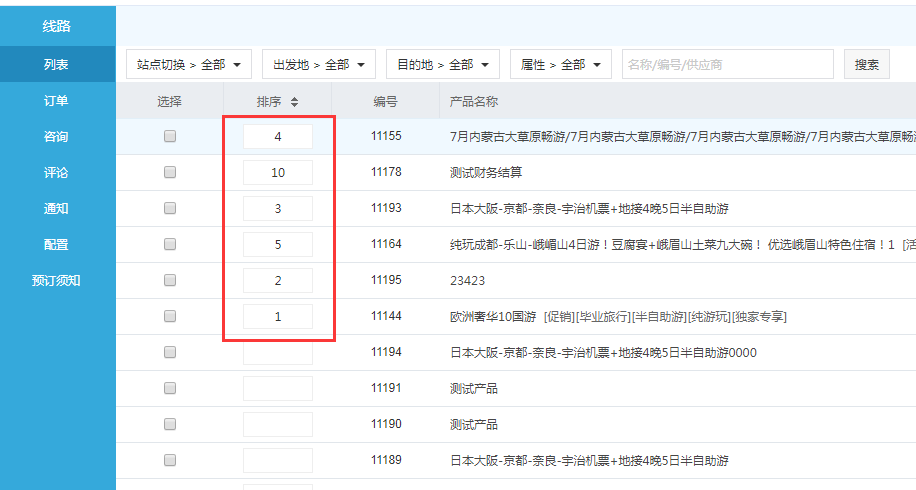Select 咨询 in the left menu
This screenshot has width=916, height=490.
[x=57, y=136]
